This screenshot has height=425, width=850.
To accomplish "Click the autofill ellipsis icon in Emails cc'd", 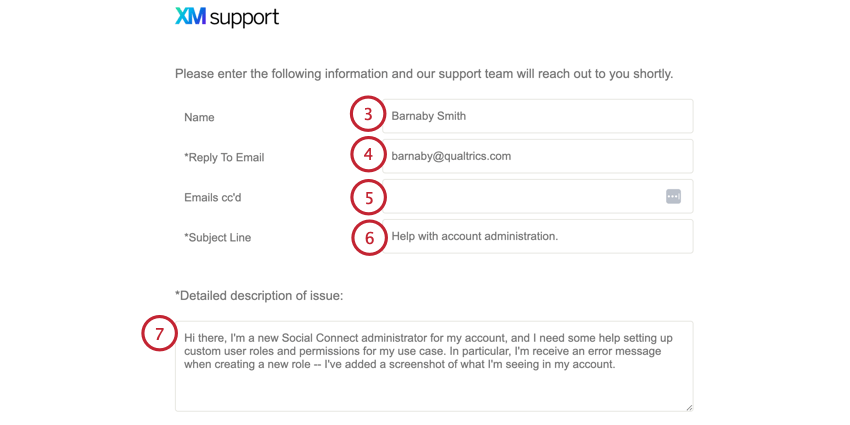I will coord(673,196).
